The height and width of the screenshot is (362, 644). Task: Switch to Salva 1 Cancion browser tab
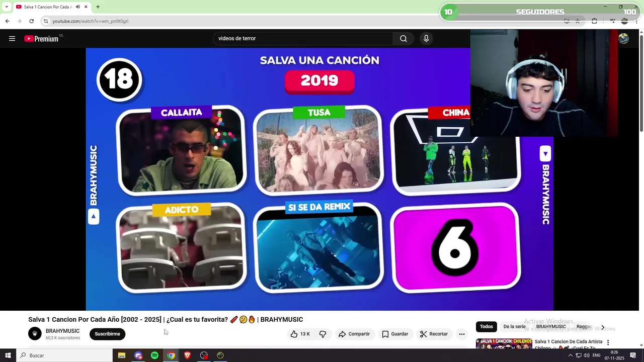(x=48, y=7)
